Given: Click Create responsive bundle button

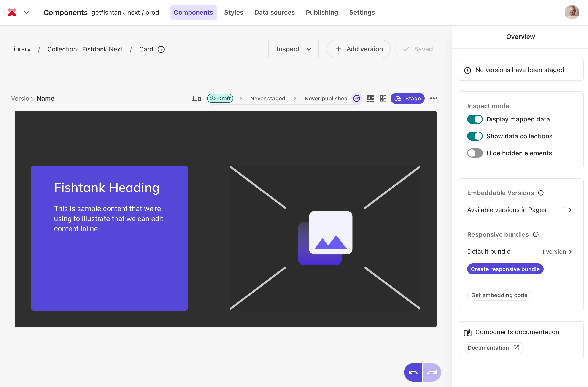Looking at the screenshot, I should [x=505, y=269].
